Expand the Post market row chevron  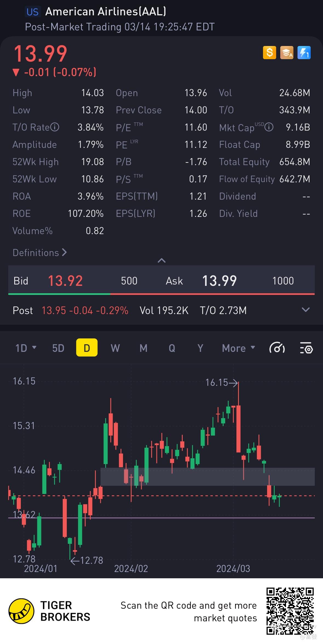(x=305, y=310)
